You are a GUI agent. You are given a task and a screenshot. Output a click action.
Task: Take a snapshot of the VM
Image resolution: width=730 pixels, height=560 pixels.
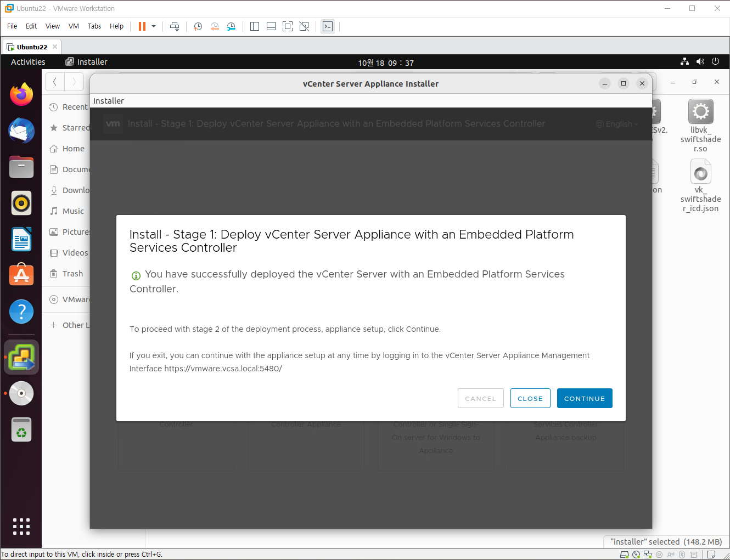click(x=198, y=26)
